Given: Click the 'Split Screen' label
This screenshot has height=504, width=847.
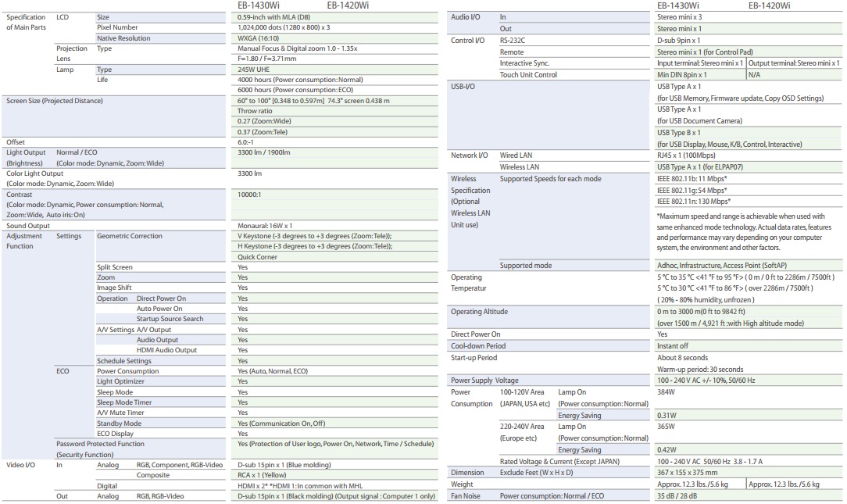Looking at the screenshot, I should click(115, 268).
